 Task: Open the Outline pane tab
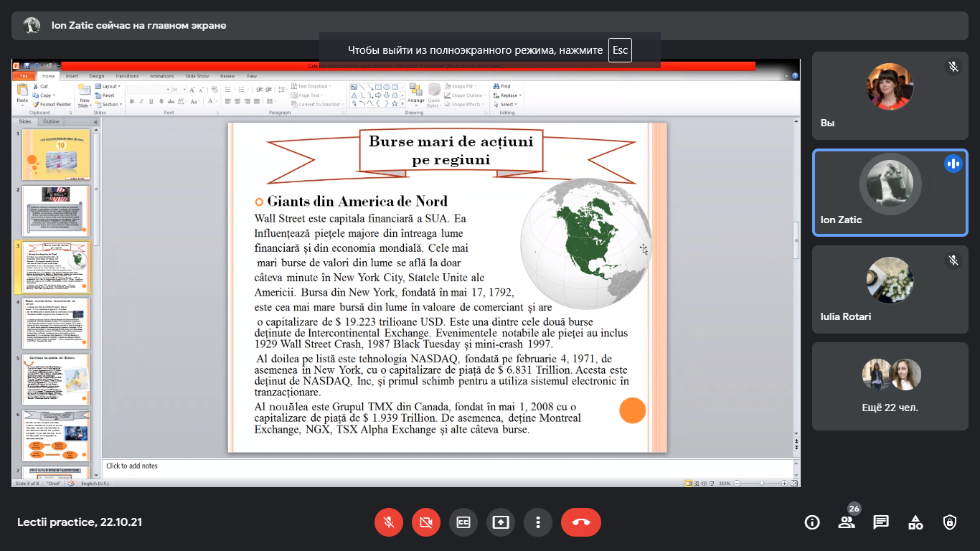[x=51, y=122]
